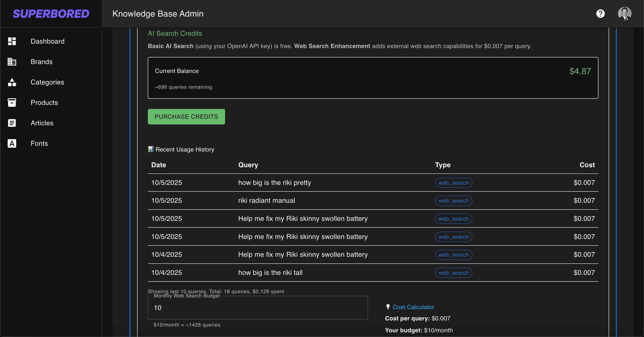Click the web_search badge on the first usage row
The height and width of the screenshot is (337, 644).
pyautogui.click(x=453, y=183)
